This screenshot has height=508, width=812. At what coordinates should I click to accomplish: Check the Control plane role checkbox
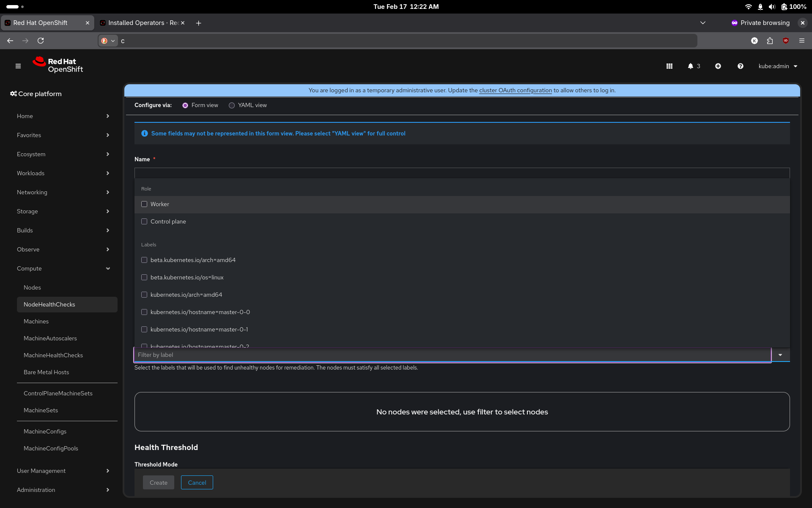[x=144, y=221]
